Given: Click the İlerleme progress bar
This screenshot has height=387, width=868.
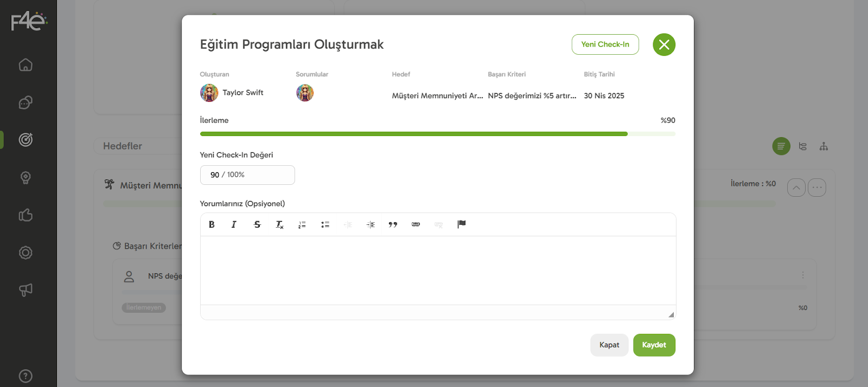Looking at the screenshot, I should tap(437, 134).
